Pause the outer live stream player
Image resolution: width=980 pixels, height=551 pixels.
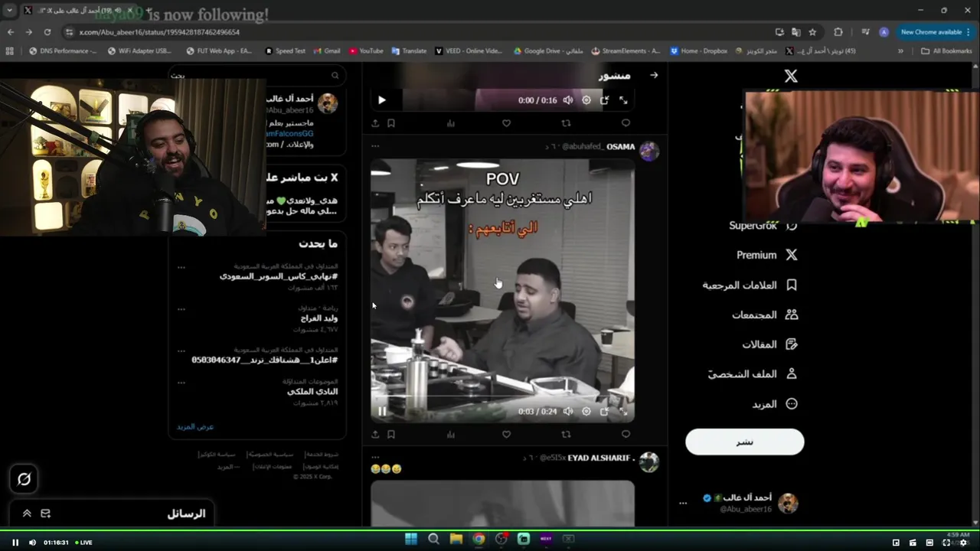point(15,543)
